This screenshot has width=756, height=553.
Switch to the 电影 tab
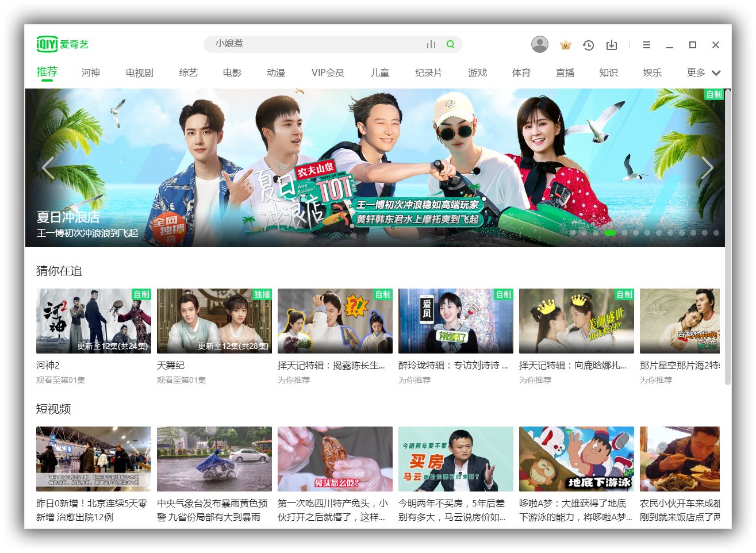232,73
